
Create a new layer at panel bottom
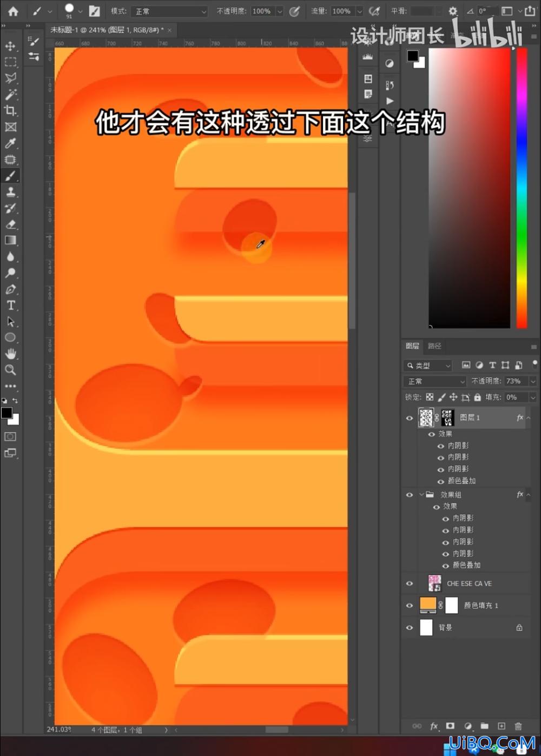click(x=502, y=726)
